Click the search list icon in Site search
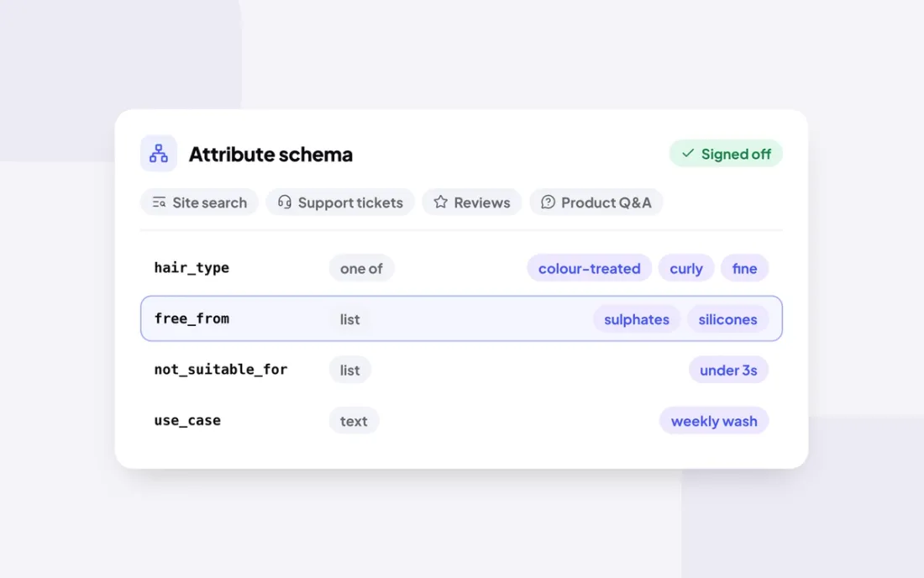Image resolution: width=924 pixels, height=578 pixels. (159, 202)
